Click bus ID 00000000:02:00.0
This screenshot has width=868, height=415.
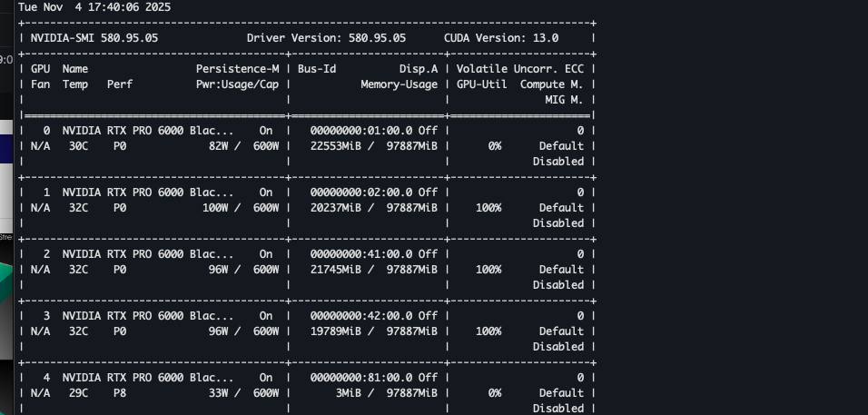[361, 193]
